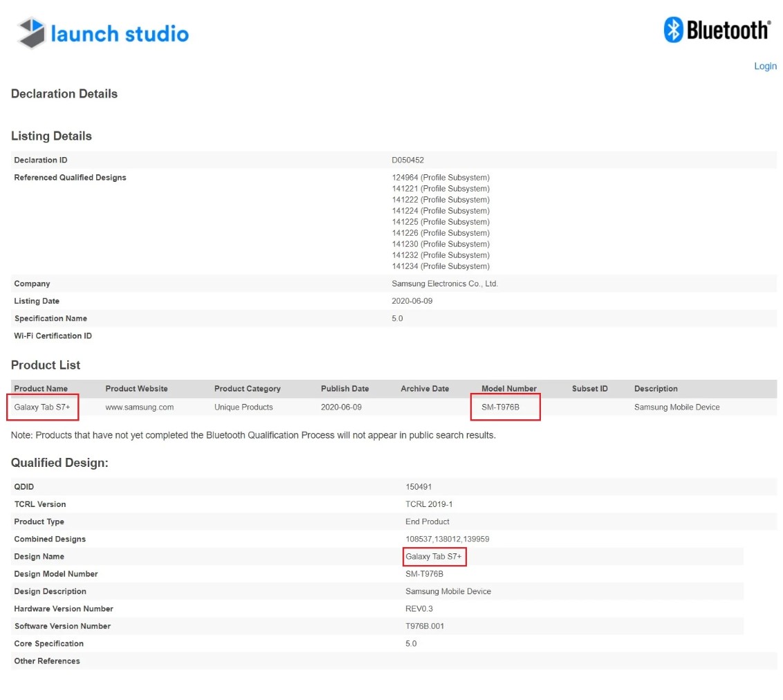783x700 pixels.
Task: Click the Subset ID column header
Action: [590, 389]
